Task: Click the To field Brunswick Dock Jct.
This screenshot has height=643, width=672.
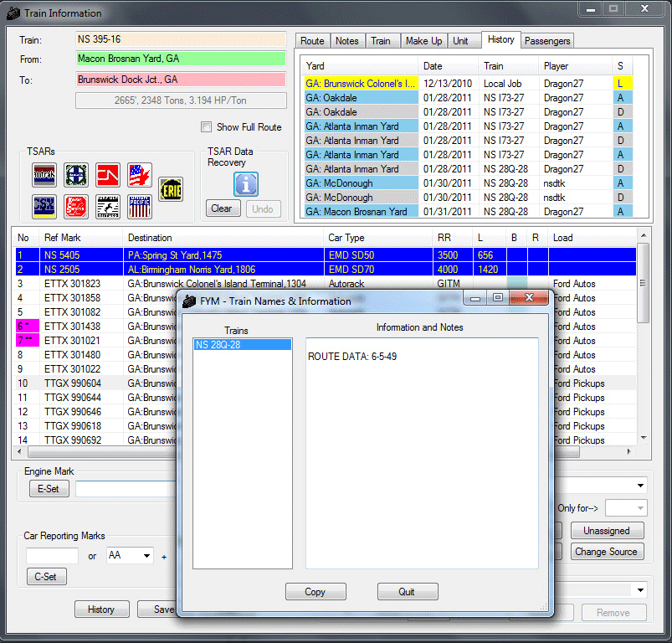Action: coord(181,80)
